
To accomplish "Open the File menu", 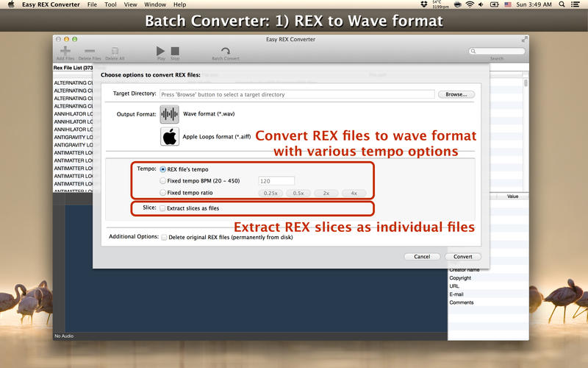I will coord(92,4).
